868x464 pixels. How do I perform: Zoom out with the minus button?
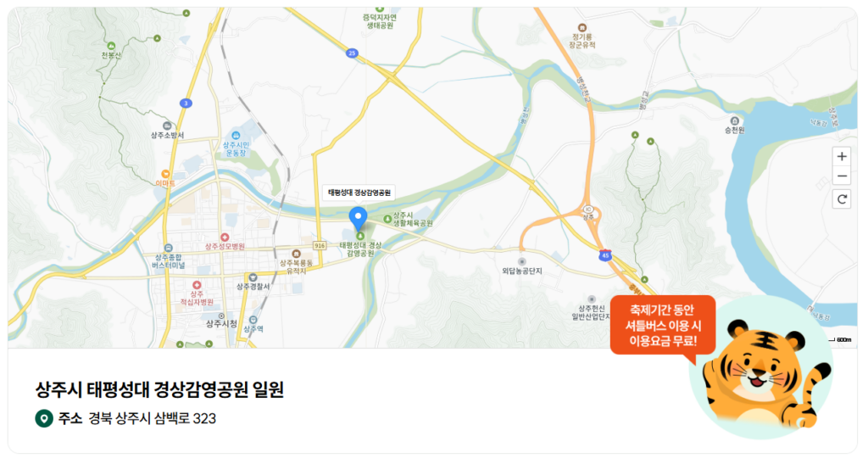click(x=842, y=176)
